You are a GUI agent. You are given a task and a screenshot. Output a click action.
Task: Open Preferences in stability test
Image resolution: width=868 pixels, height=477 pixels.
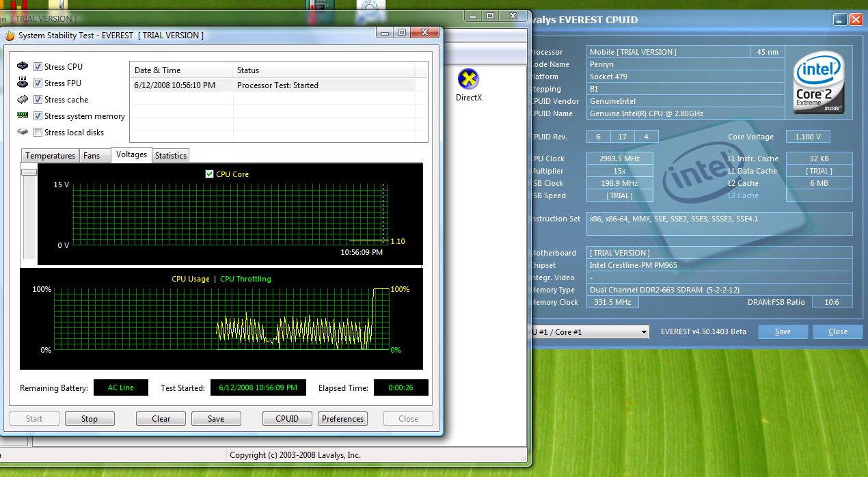[x=342, y=419]
